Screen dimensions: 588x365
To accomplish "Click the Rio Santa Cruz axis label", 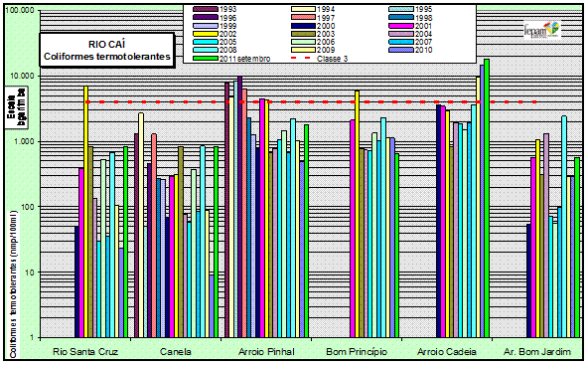I will coord(85,352).
